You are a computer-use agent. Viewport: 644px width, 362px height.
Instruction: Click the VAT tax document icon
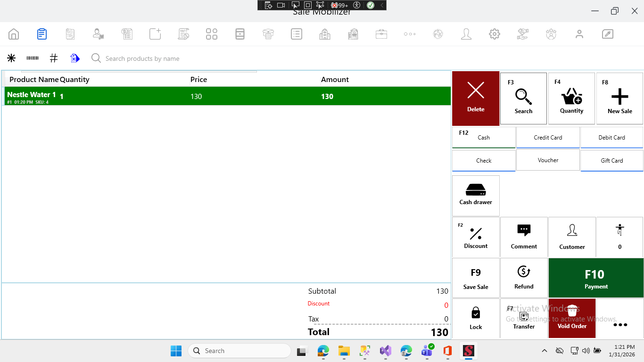click(183, 34)
